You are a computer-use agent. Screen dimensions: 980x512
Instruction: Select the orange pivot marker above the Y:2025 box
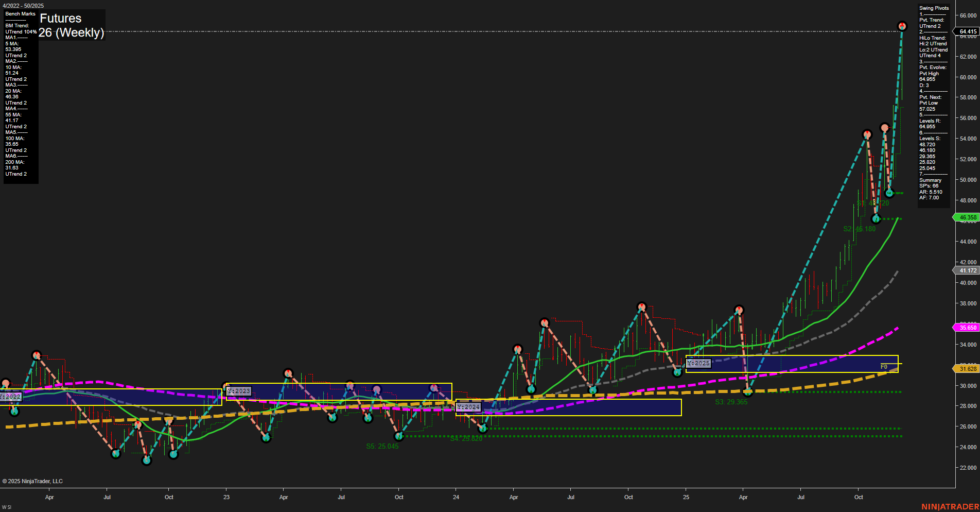click(740, 309)
